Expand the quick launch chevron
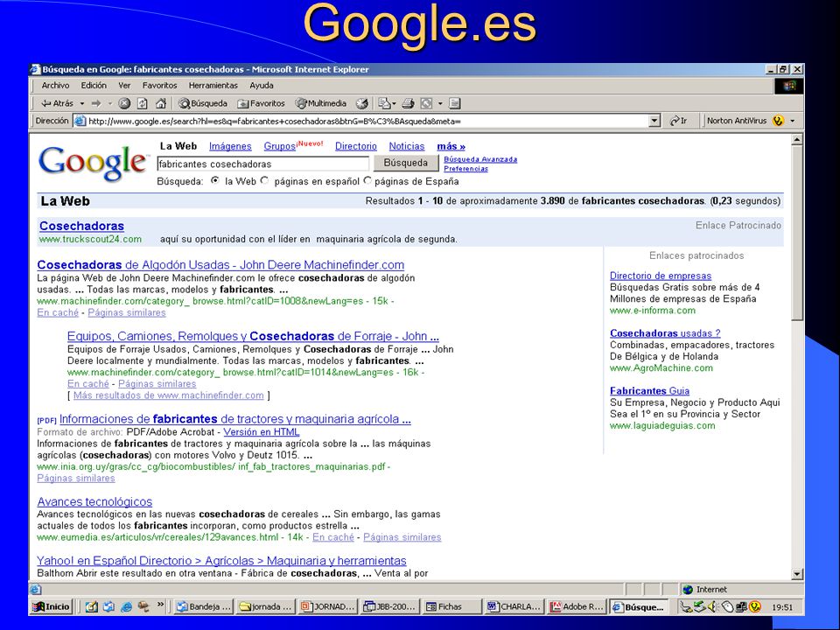The width and height of the screenshot is (840, 630). pyautogui.click(x=160, y=605)
